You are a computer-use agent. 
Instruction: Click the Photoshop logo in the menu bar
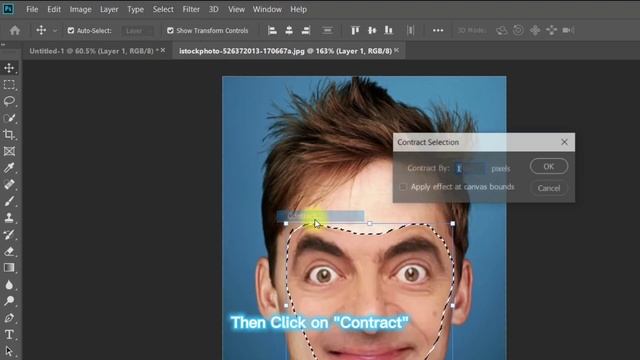coord(8,9)
